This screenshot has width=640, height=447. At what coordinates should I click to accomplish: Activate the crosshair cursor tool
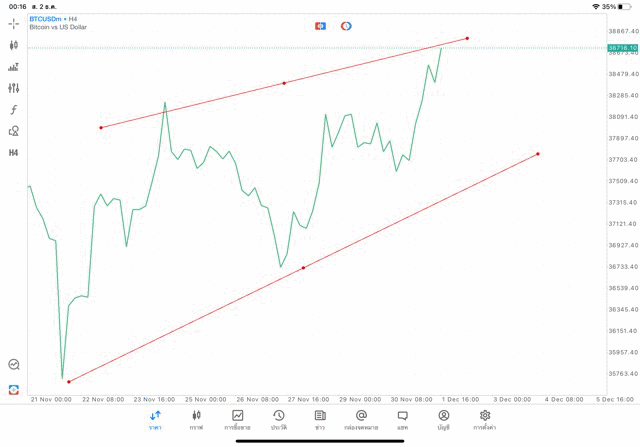pos(14,24)
